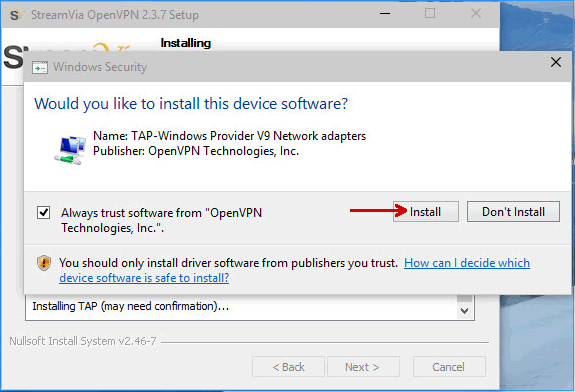Click the Windows Security title bar icon
Viewport: 575px width, 392px height.
pyautogui.click(x=40, y=68)
